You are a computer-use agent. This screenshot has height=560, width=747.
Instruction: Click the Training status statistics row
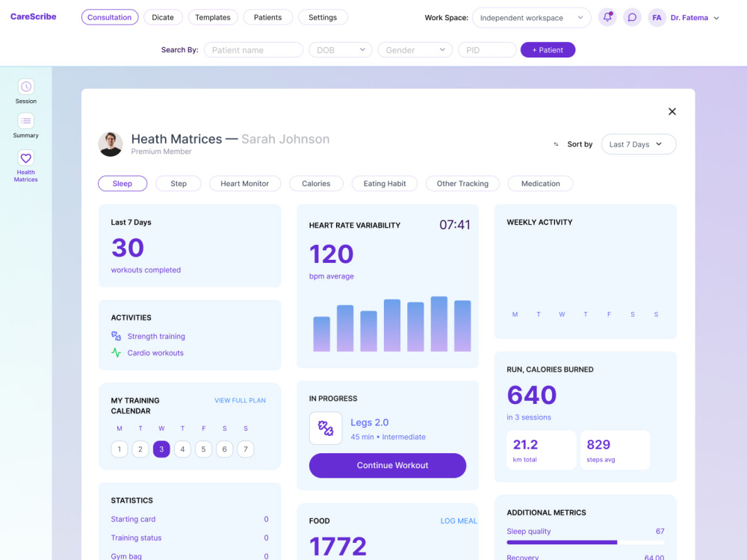[190, 538]
